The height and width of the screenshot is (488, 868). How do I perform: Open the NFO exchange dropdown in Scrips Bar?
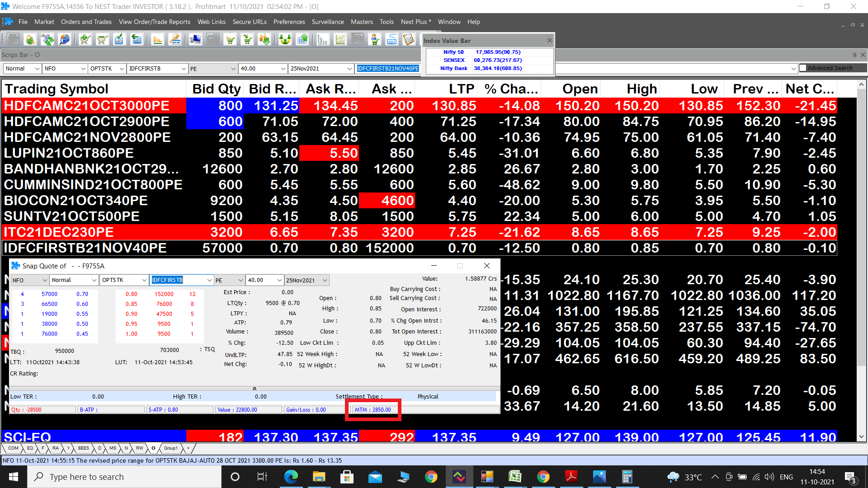coord(65,69)
